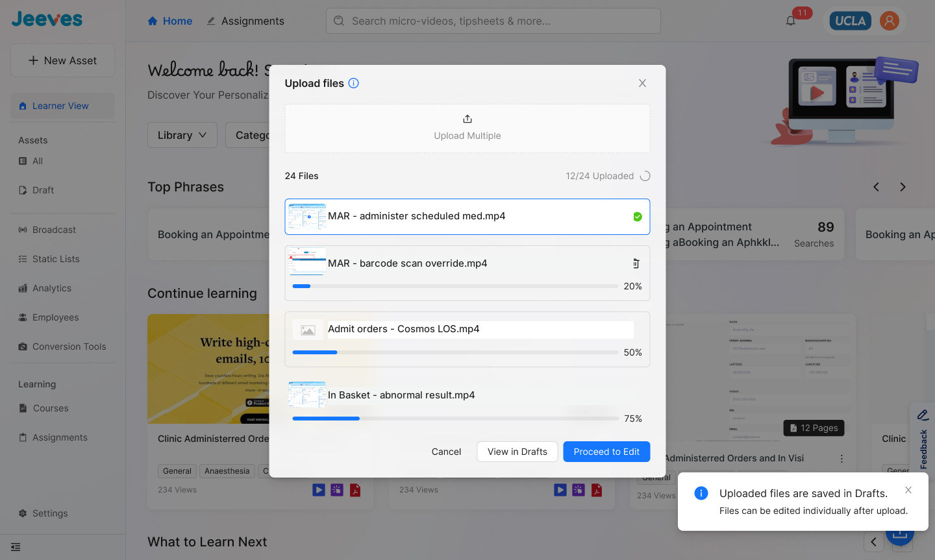Click the Upload Multiple drop area
Screen dimensions: 935x560
[467, 128]
